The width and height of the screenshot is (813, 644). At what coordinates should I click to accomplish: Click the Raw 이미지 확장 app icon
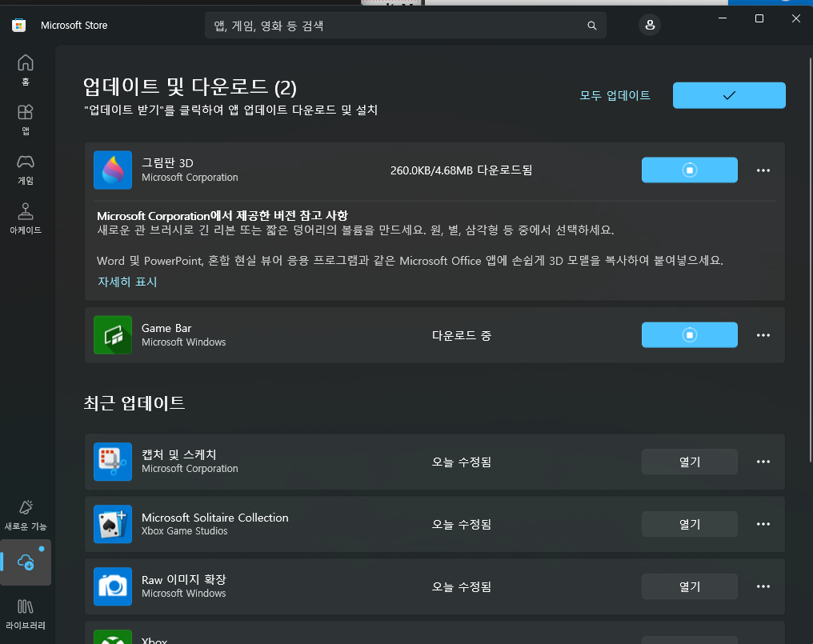coord(113,586)
